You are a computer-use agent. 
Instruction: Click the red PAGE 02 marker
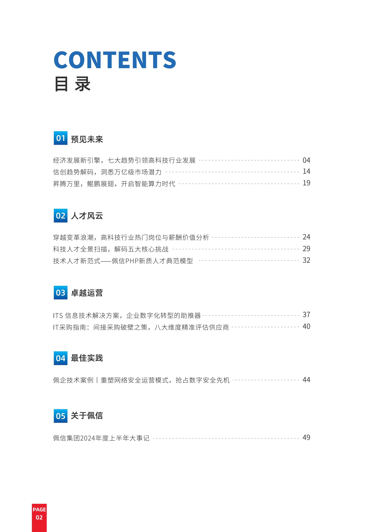tap(39, 518)
